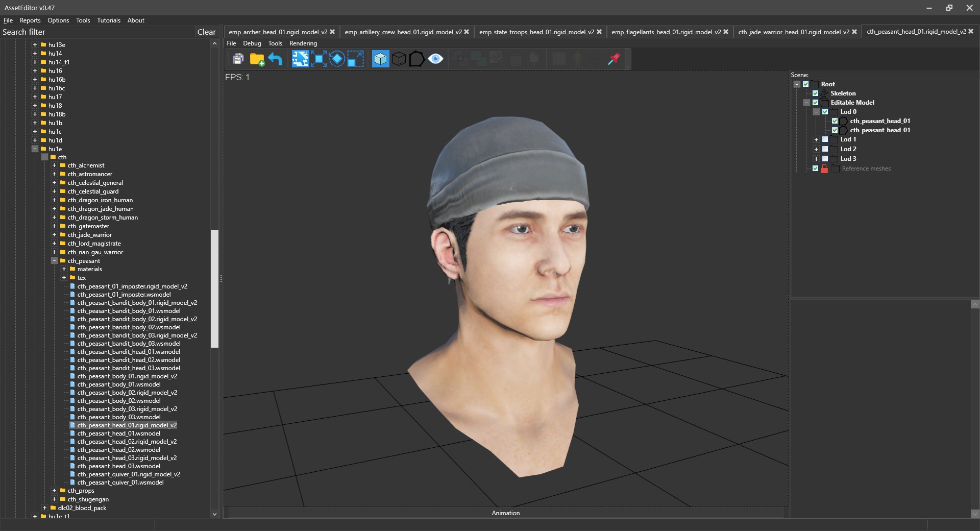Click the blue undo arrow icon
The height and width of the screenshot is (531, 980).
tap(276, 59)
